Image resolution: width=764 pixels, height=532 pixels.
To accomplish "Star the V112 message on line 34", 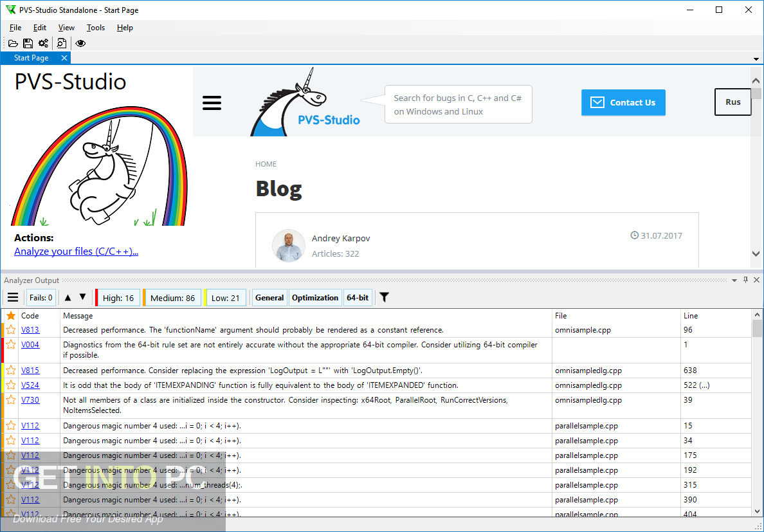I will 11,441.
